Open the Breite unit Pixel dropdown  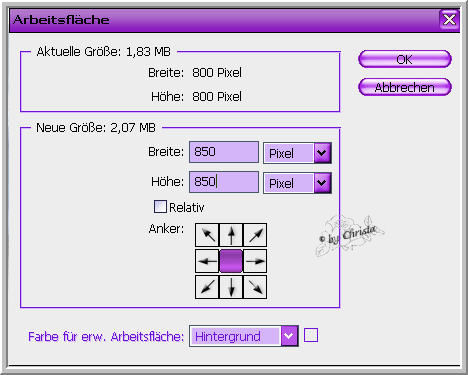[297, 153]
